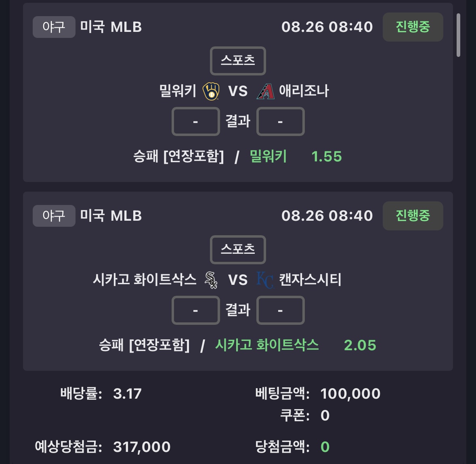Click Milwaukee's home result score box
The image size is (476, 464).
coord(196,121)
